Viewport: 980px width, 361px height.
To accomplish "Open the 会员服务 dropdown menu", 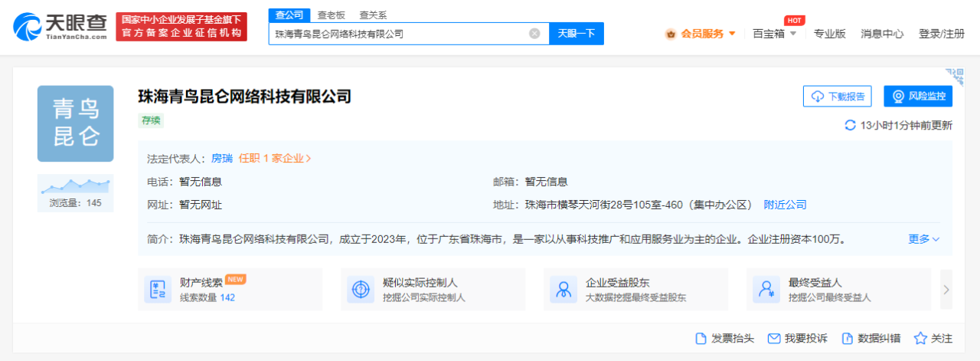I will click(701, 34).
